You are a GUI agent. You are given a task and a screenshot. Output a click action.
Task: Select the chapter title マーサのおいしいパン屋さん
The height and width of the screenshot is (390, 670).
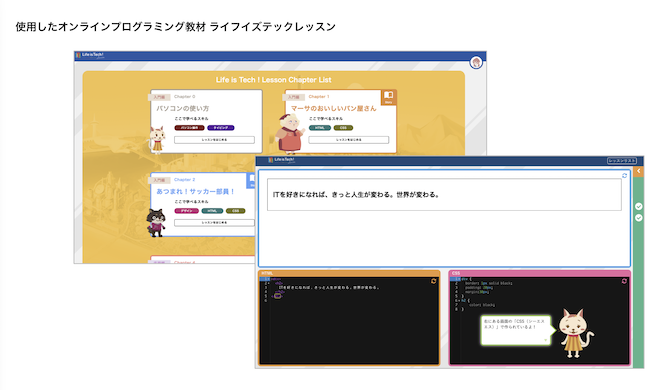point(334,108)
